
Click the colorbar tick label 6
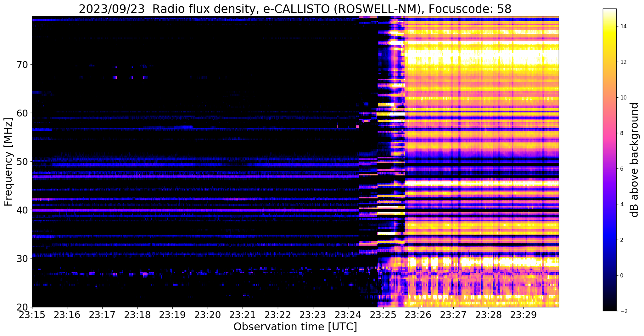click(621, 169)
